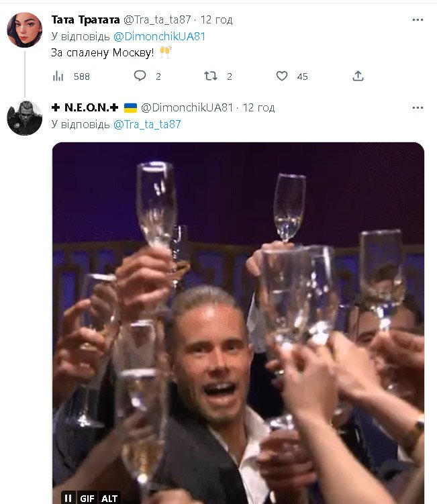Open N.E.O.N. tweet's '12 год' timestamp
This screenshot has height=504, width=437.
pyautogui.click(x=259, y=108)
